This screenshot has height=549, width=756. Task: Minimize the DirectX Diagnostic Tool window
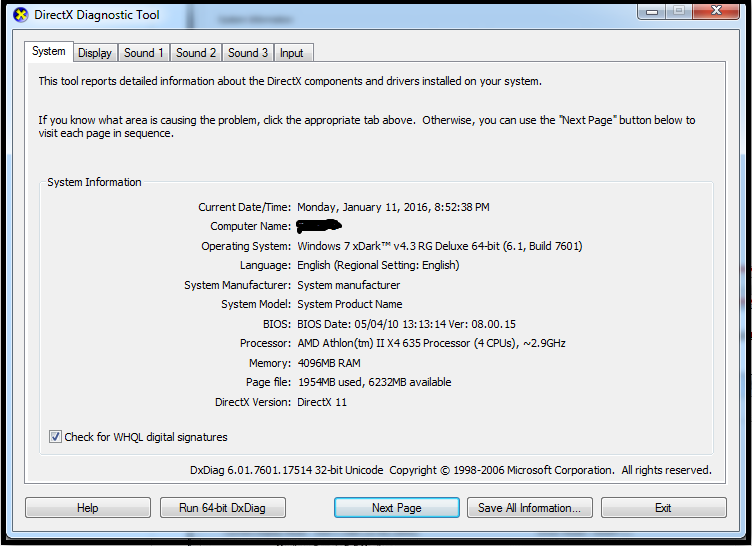point(652,12)
